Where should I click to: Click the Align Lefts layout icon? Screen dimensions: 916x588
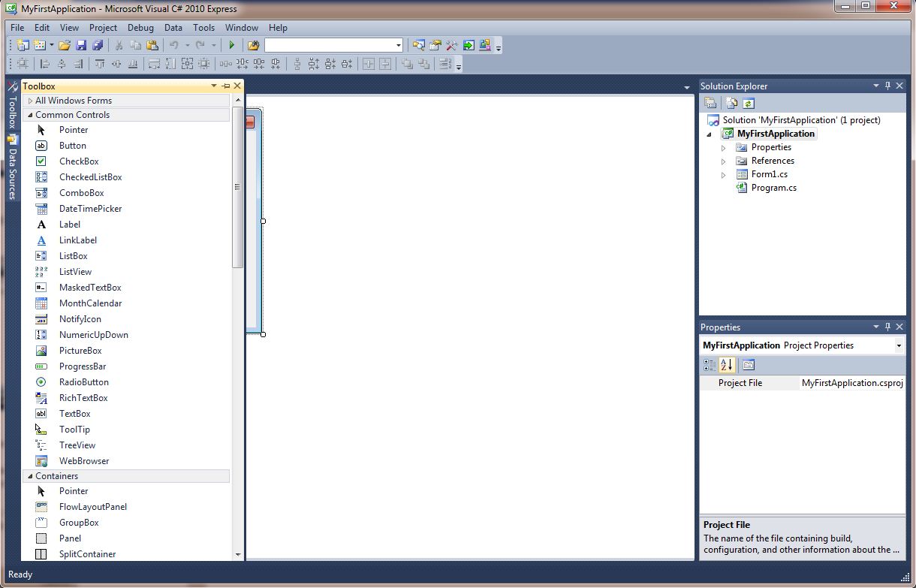pos(45,64)
